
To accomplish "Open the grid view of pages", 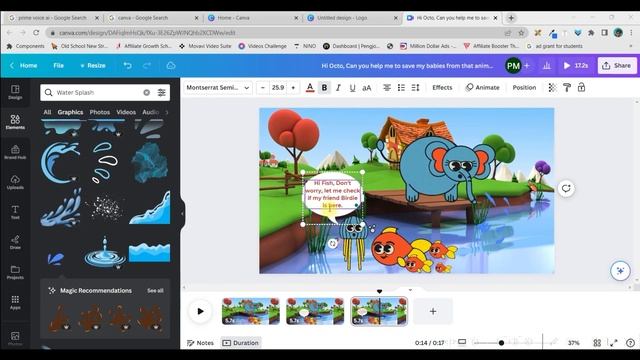I will point(597,343).
